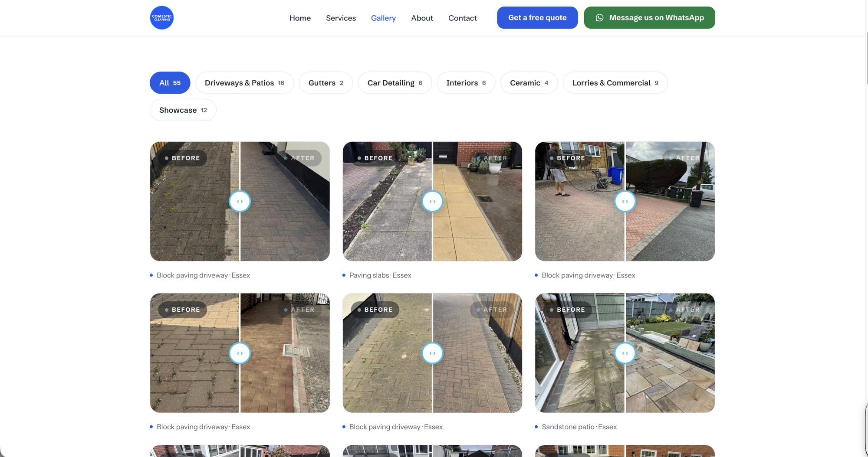Show Interiors category

click(466, 83)
